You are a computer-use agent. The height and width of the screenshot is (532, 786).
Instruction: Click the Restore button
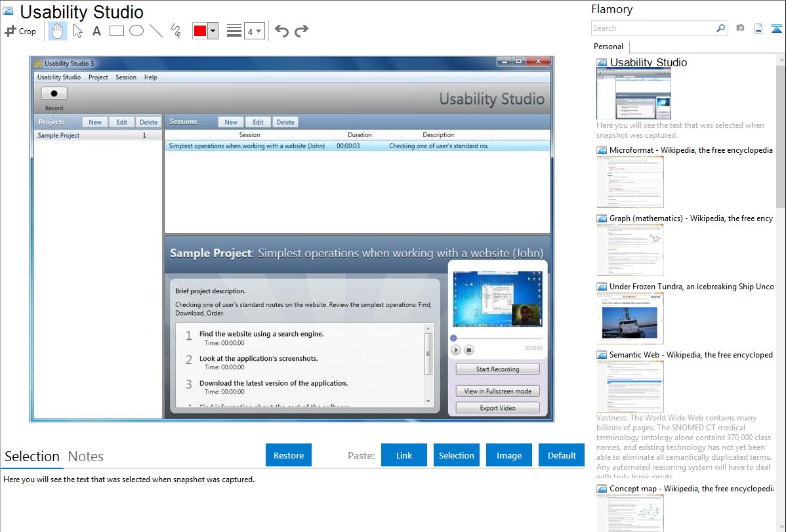[289, 455]
